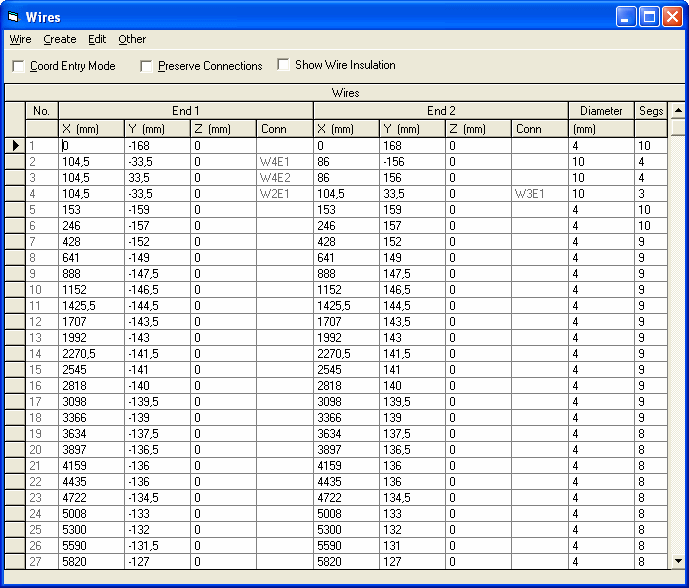Click scrollbar down arrow in wires table
689x588 pixels.
pos(678,561)
